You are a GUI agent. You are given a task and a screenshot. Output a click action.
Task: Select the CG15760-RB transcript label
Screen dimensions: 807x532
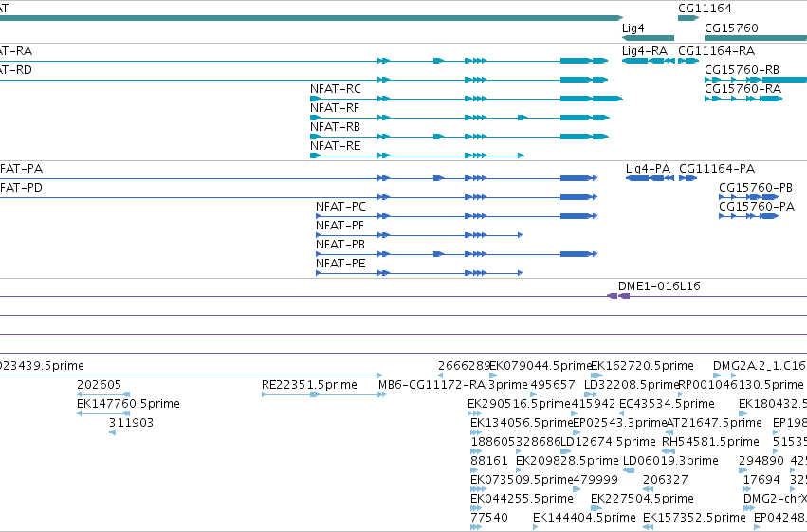point(743,70)
